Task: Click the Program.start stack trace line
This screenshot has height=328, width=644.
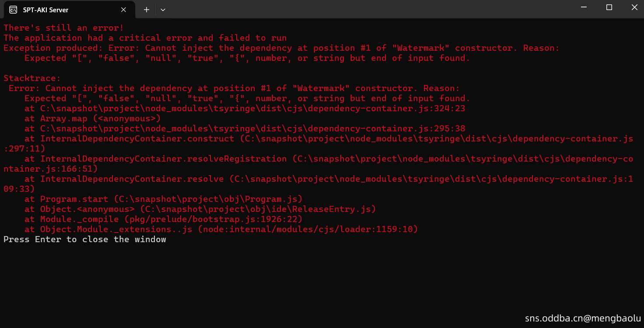Action: pyautogui.click(x=164, y=199)
